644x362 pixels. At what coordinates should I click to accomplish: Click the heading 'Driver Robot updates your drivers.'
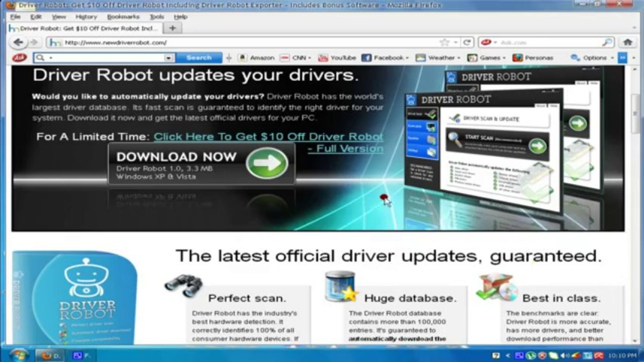point(196,75)
